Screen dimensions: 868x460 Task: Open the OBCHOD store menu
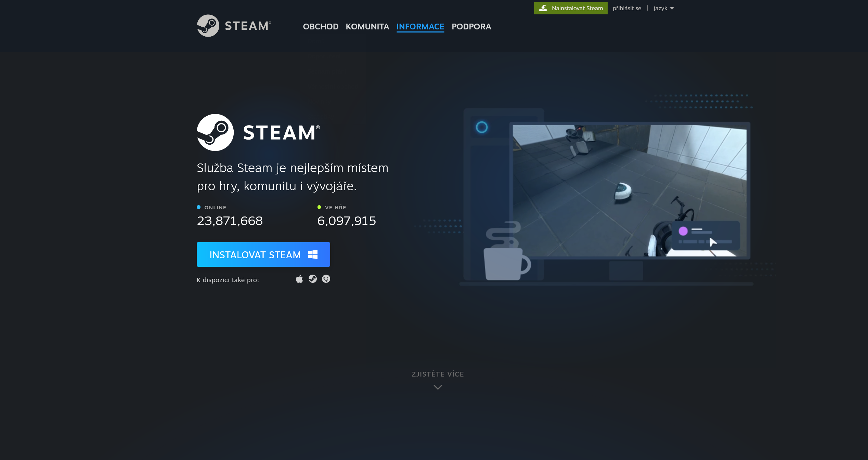pyautogui.click(x=321, y=27)
